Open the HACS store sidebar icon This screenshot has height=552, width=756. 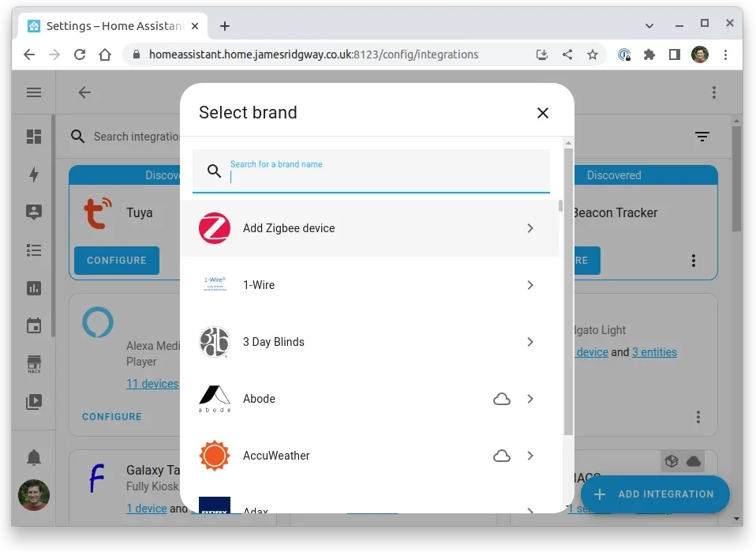[x=34, y=364]
